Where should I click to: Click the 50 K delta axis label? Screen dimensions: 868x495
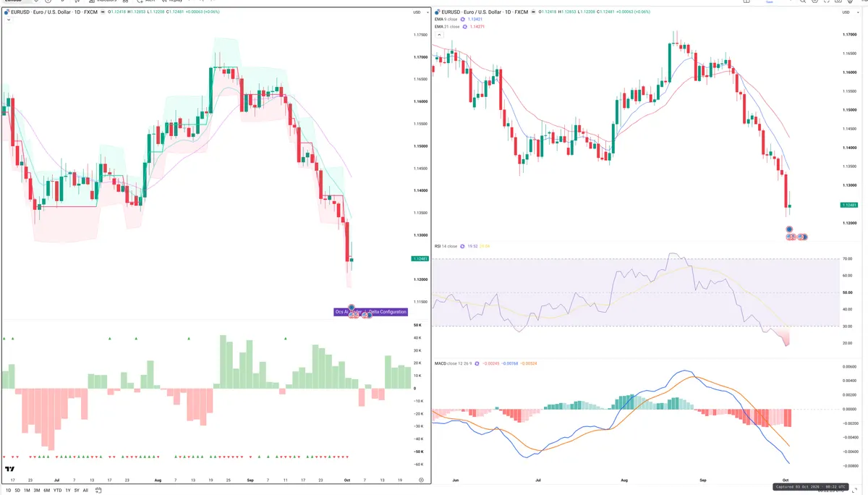(x=418, y=326)
